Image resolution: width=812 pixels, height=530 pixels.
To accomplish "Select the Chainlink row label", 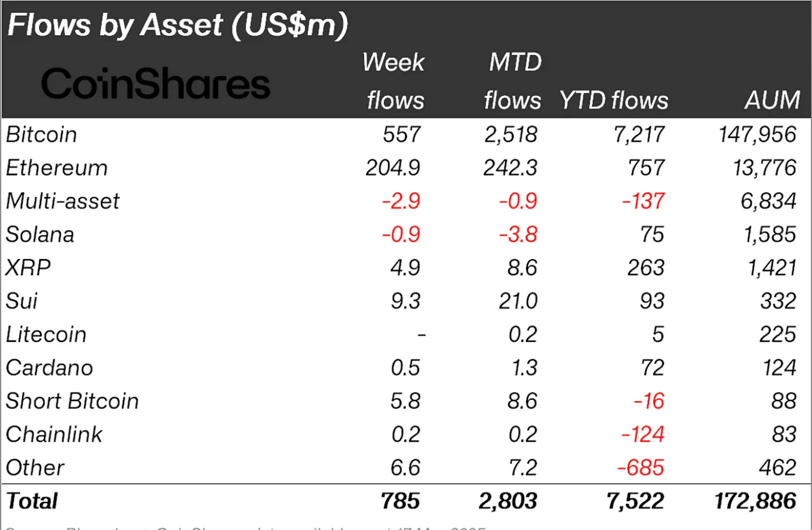I will pyautogui.click(x=54, y=434).
